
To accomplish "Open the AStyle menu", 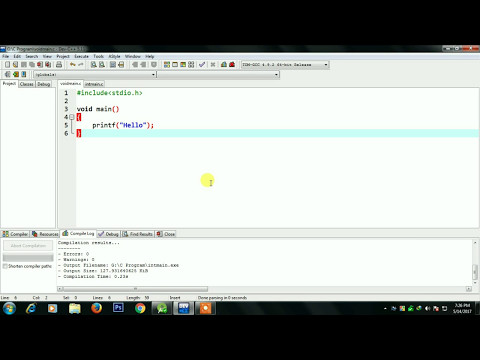I will (114, 56).
